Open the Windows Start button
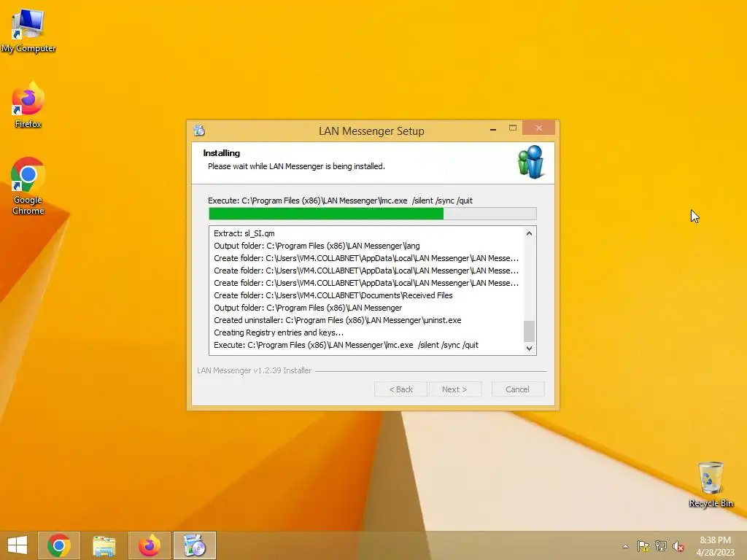Image resolution: width=747 pixels, height=560 pixels. pyautogui.click(x=18, y=545)
